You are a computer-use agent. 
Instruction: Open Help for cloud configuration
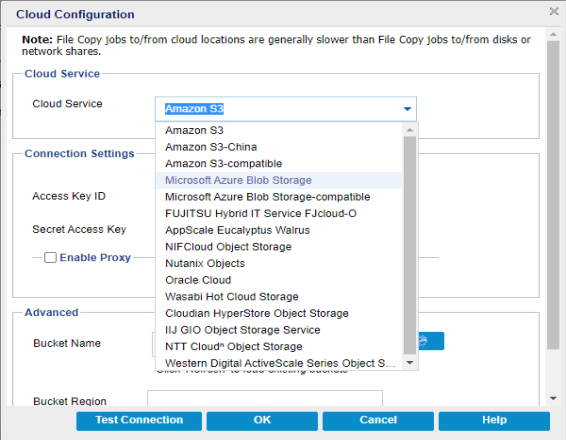pyautogui.click(x=494, y=421)
